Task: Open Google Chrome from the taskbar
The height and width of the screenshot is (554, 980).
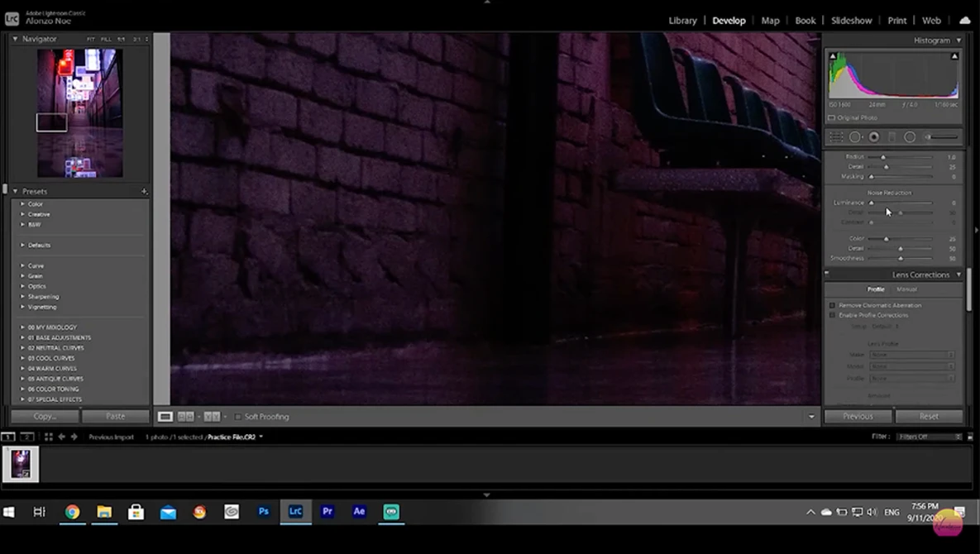Action: (x=73, y=512)
